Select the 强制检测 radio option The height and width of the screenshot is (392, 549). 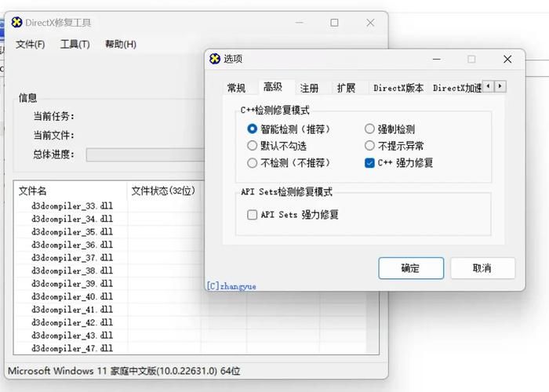point(370,129)
